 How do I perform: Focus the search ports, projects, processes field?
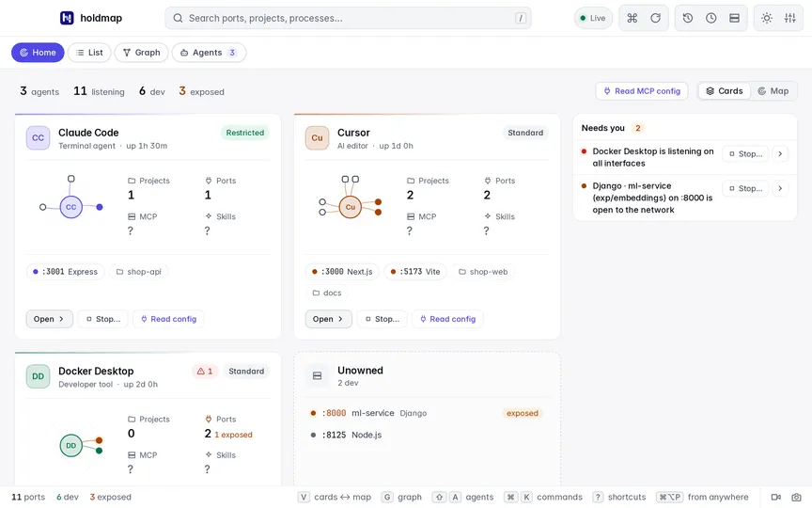[348, 18]
